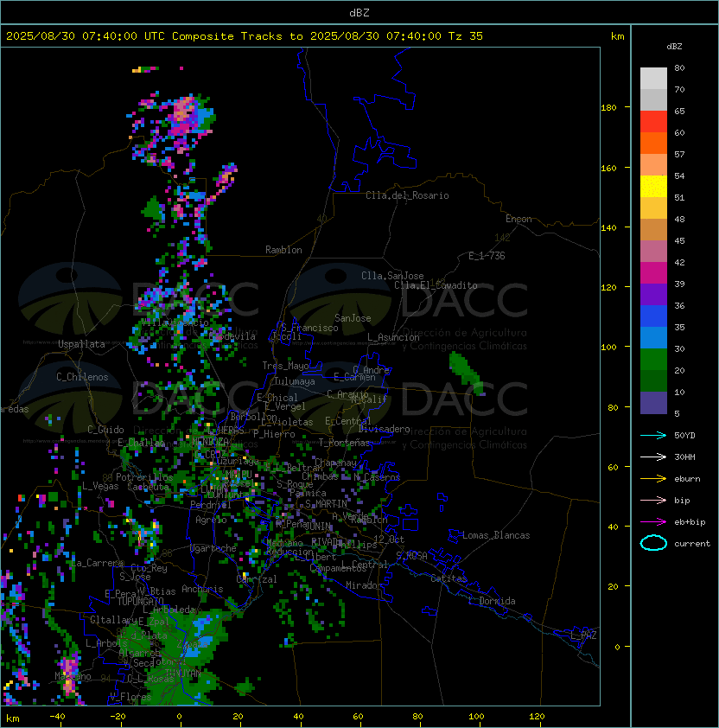Click the 'Agrelo' map label

click(211, 520)
